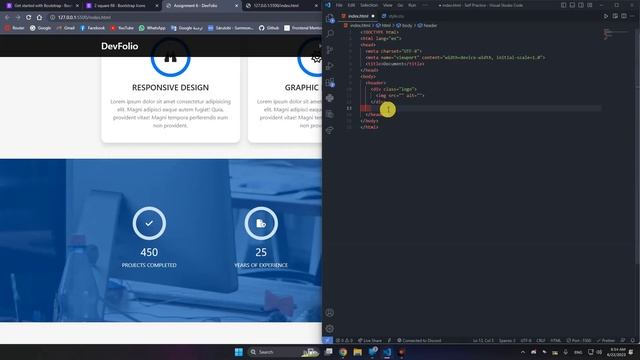The height and width of the screenshot is (360, 640).
Task: Click Live Share in the status bar
Action: click(x=370, y=340)
